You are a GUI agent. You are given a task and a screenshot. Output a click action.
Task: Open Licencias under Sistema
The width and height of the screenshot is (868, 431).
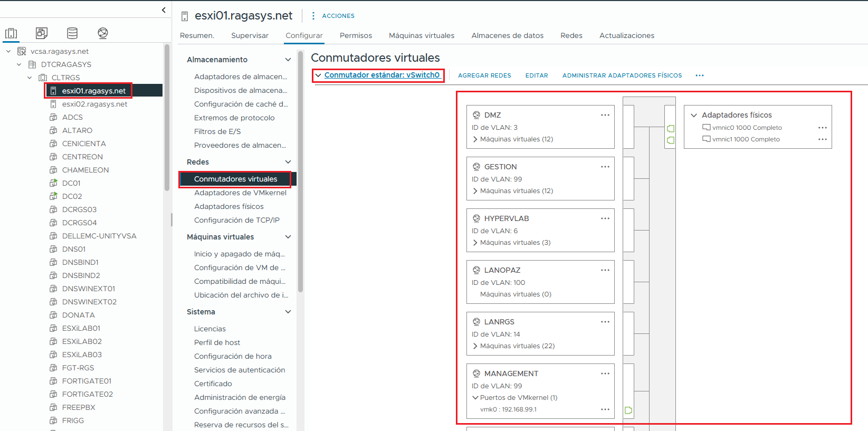click(x=210, y=329)
